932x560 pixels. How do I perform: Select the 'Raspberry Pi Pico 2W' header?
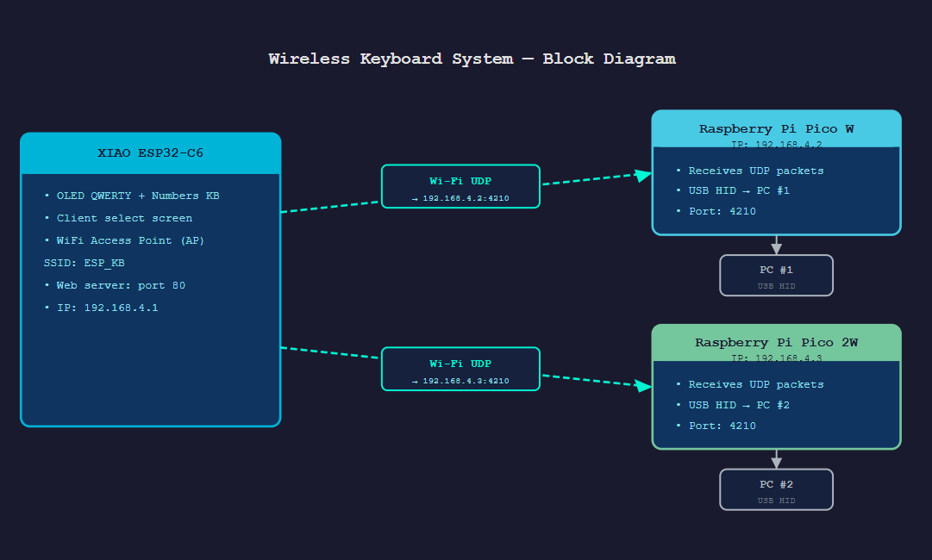tap(776, 343)
